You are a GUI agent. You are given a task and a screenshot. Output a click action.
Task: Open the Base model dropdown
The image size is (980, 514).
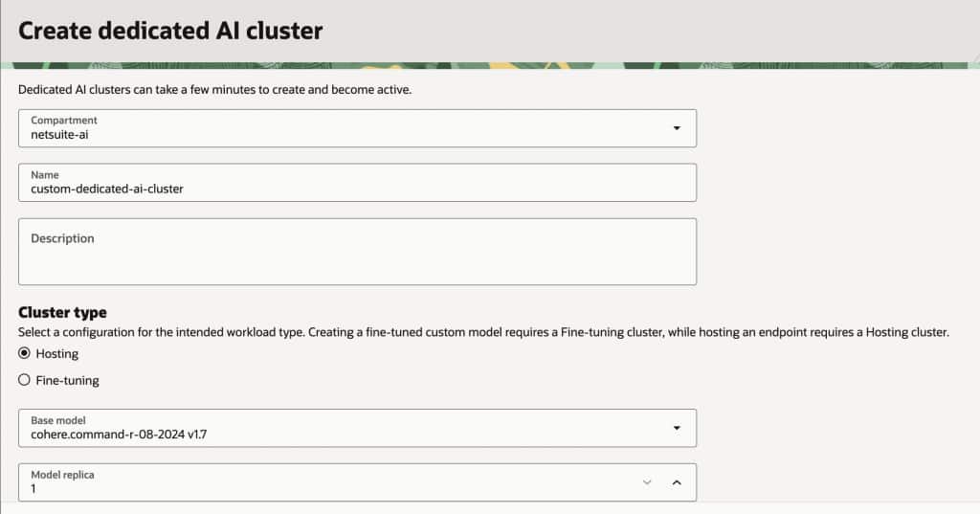(357, 429)
